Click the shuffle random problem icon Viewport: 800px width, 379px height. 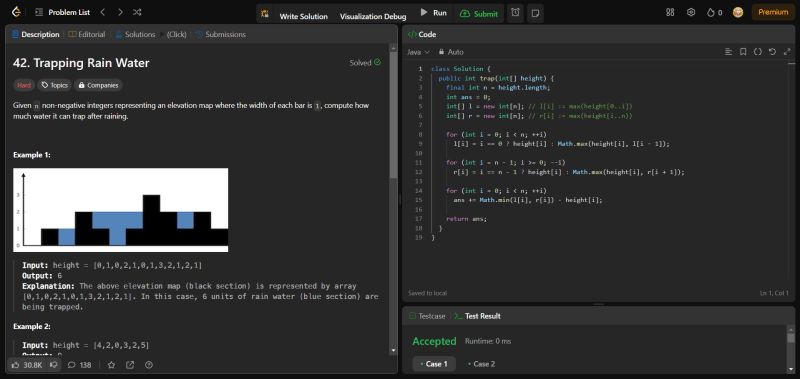137,12
